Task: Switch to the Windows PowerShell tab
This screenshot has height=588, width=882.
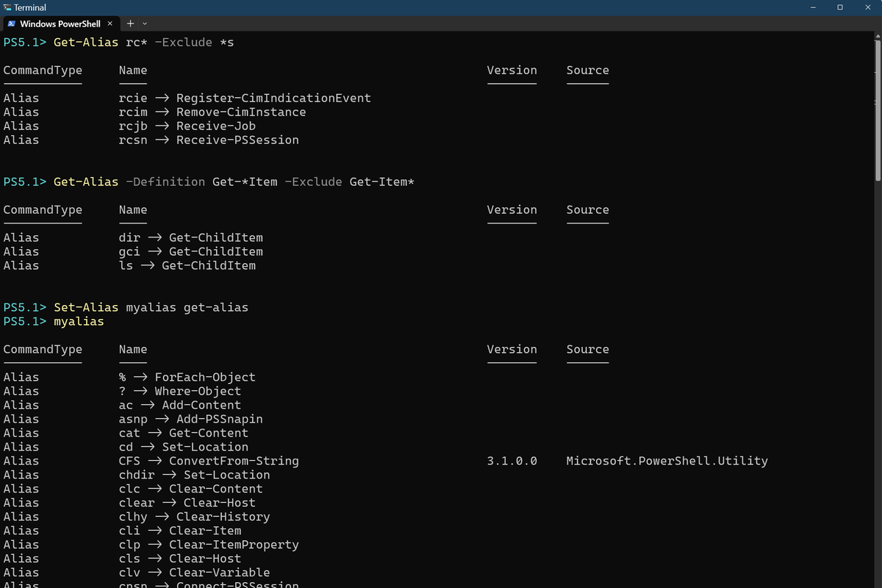Action: [59, 23]
